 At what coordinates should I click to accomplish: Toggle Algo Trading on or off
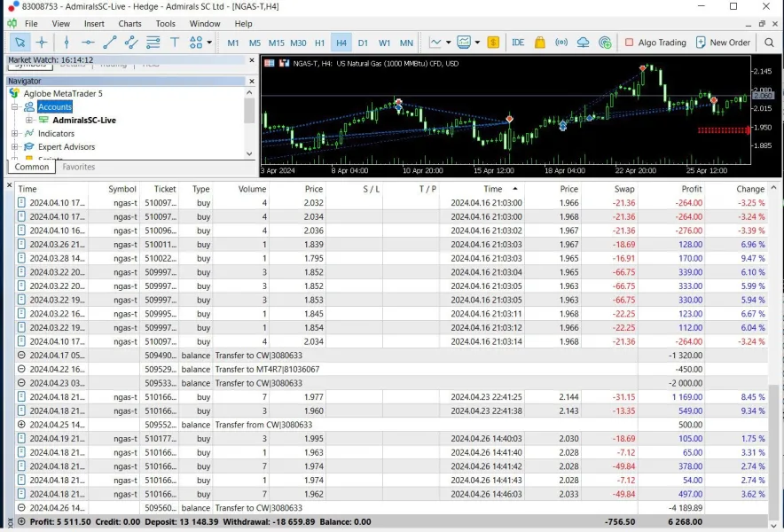pyautogui.click(x=655, y=43)
